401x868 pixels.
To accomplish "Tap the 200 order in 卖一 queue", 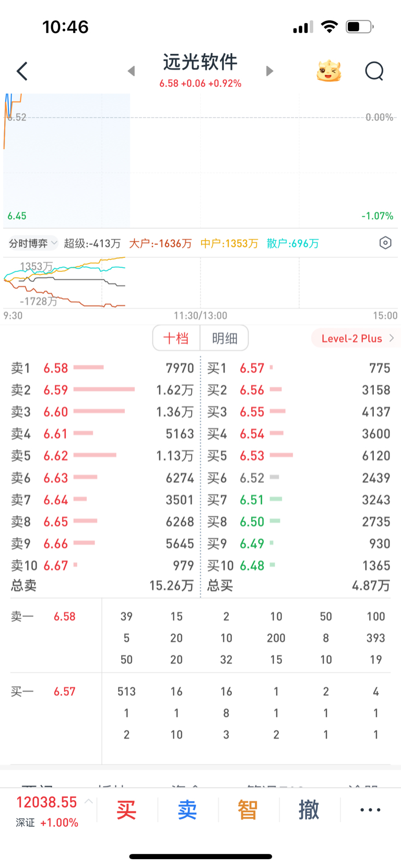I will click(x=276, y=638).
